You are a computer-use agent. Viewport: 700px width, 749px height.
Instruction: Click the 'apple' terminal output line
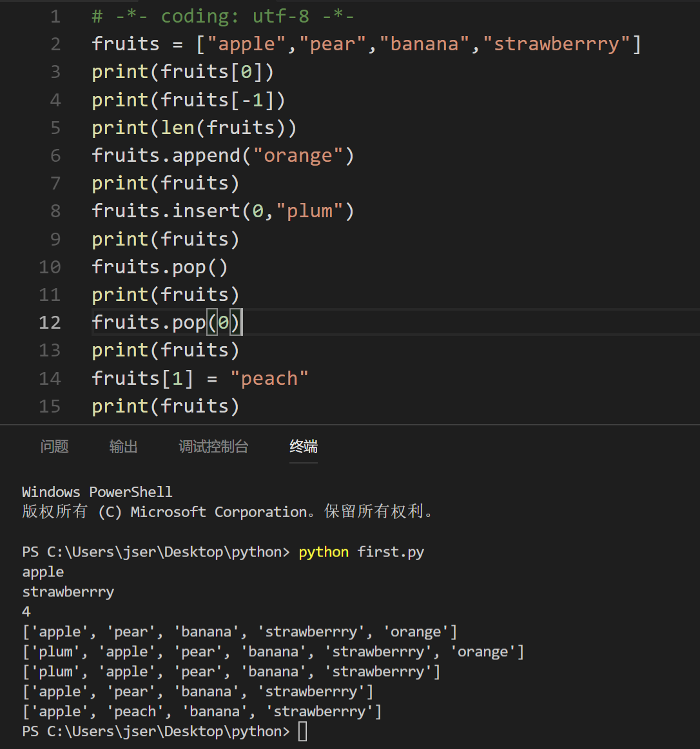click(x=43, y=572)
